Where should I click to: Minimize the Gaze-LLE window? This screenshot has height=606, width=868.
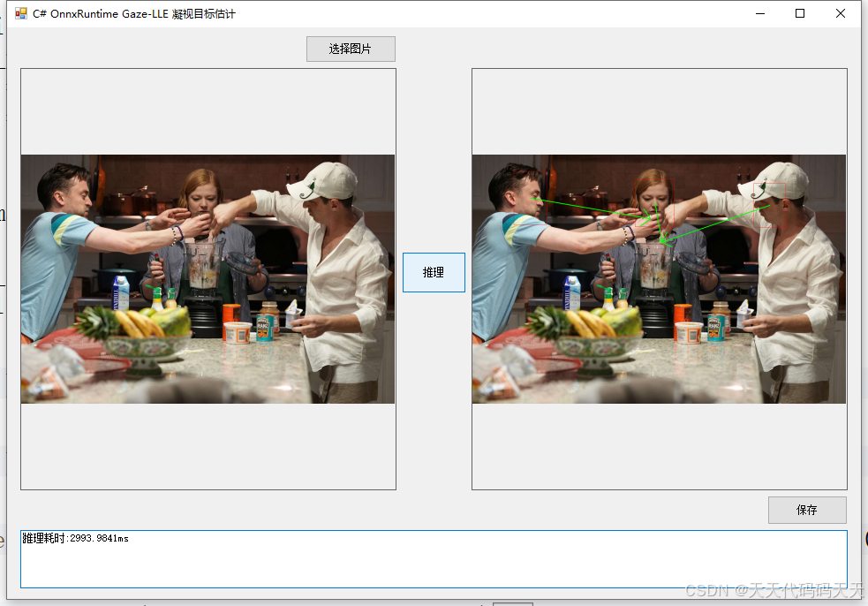click(760, 14)
